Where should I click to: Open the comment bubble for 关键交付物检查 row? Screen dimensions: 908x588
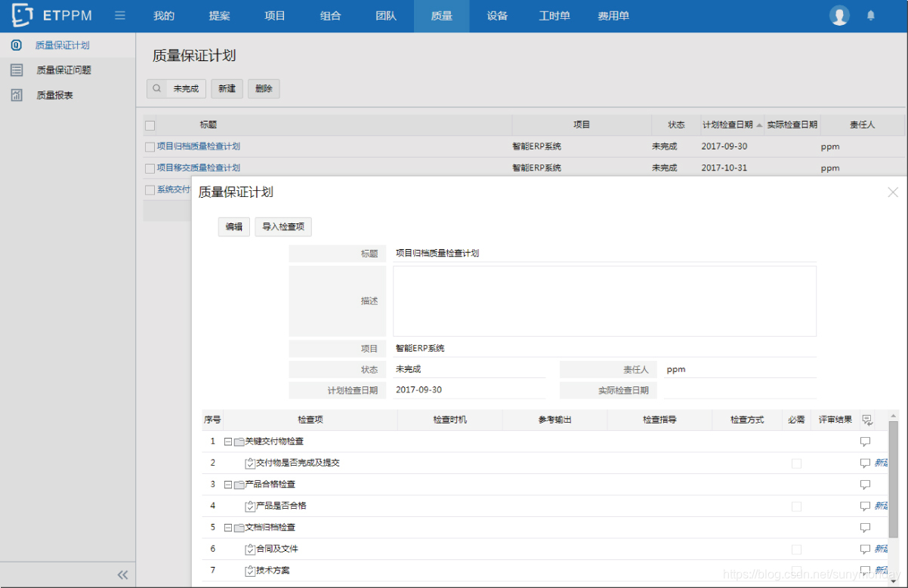(x=866, y=442)
